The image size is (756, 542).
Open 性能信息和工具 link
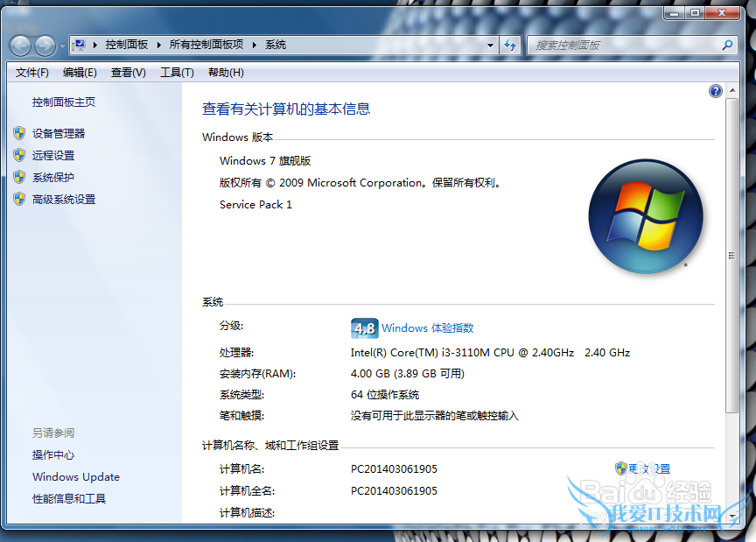[x=69, y=498]
